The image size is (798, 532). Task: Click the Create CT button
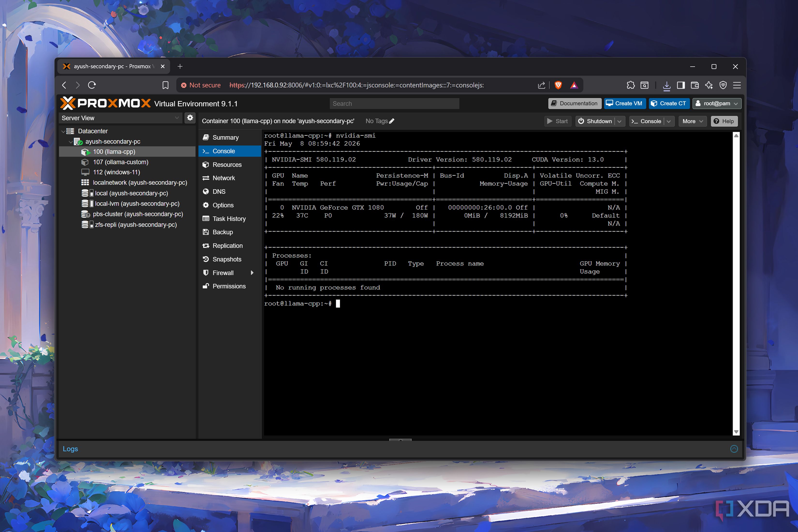[x=669, y=103]
